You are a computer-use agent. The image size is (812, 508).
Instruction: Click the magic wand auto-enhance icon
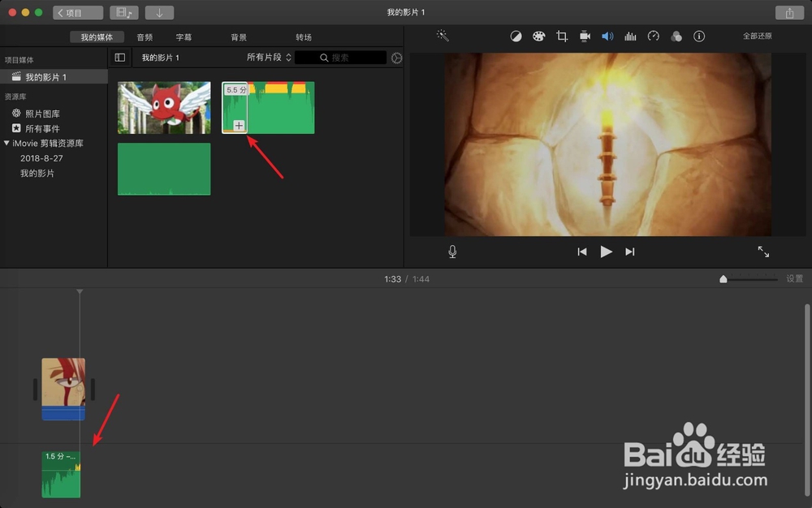(x=443, y=36)
